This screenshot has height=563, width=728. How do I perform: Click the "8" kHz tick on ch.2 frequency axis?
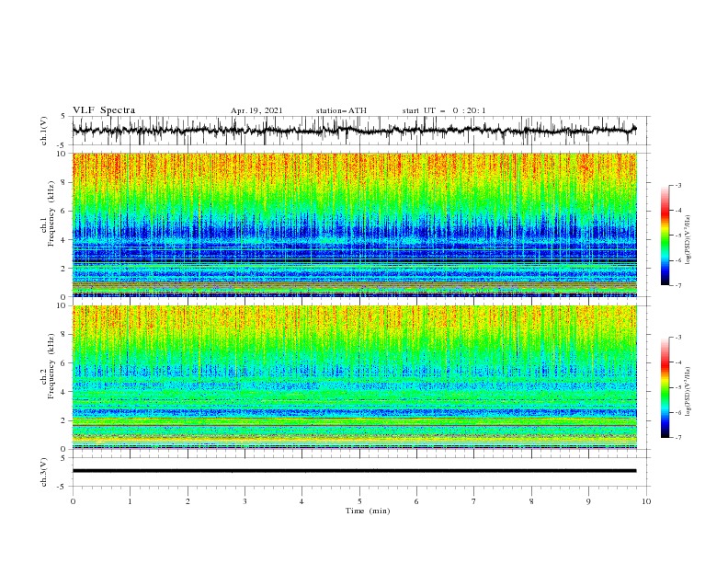click(65, 335)
